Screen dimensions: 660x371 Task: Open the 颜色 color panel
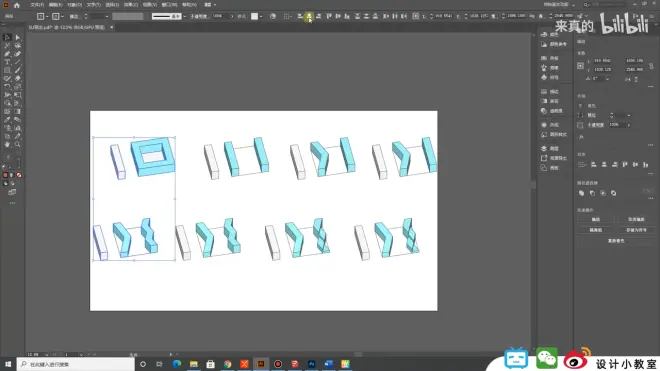click(550, 35)
